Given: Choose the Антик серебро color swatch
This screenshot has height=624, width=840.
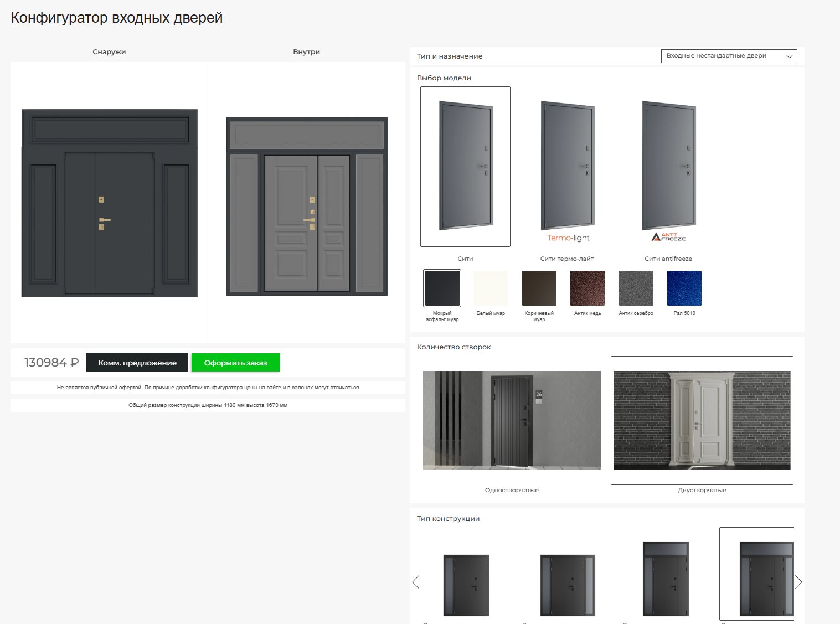Looking at the screenshot, I should pyautogui.click(x=636, y=288).
